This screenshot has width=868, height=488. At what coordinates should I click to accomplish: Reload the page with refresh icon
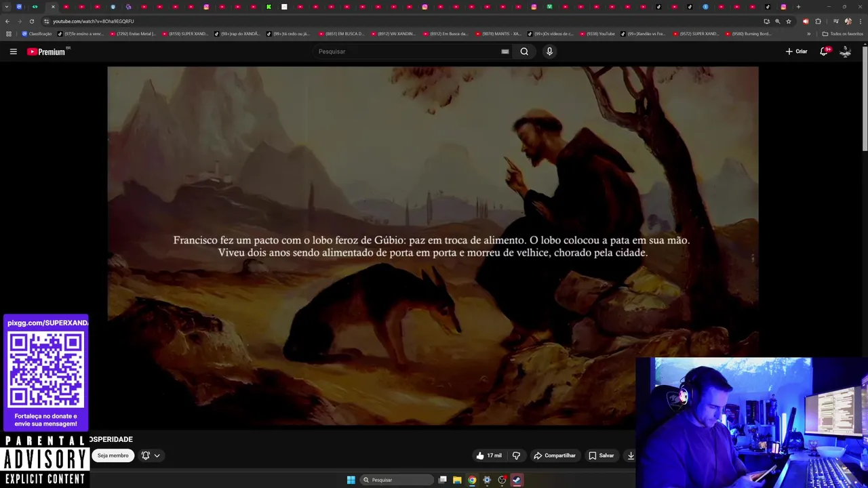click(x=31, y=21)
